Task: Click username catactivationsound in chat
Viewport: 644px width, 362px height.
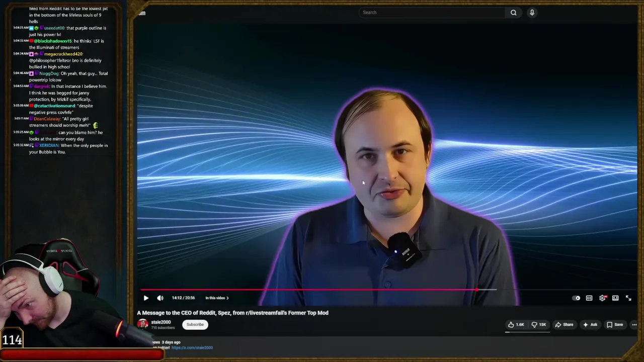Action: (x=54, y=106)
